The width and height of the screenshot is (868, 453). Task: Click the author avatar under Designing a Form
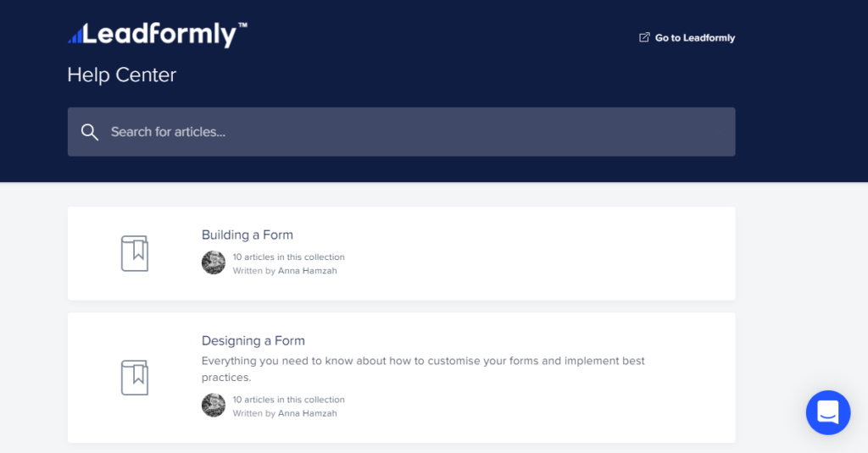(214, 405)
